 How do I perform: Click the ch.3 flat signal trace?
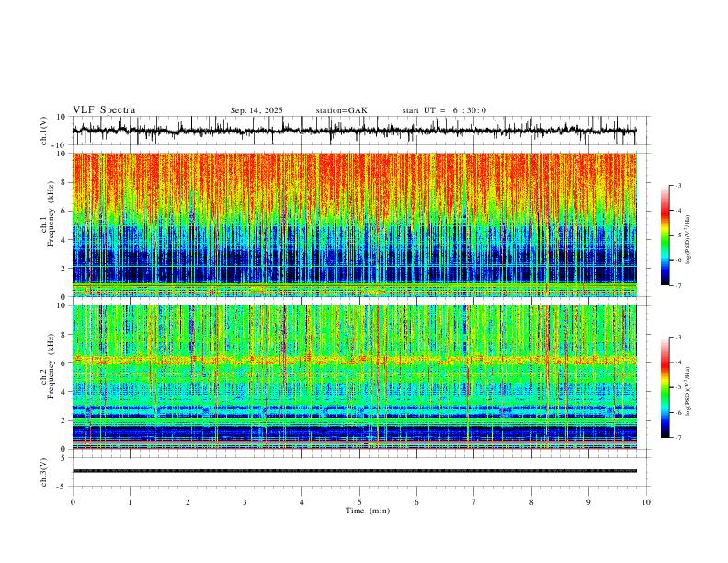click(355, 471)
